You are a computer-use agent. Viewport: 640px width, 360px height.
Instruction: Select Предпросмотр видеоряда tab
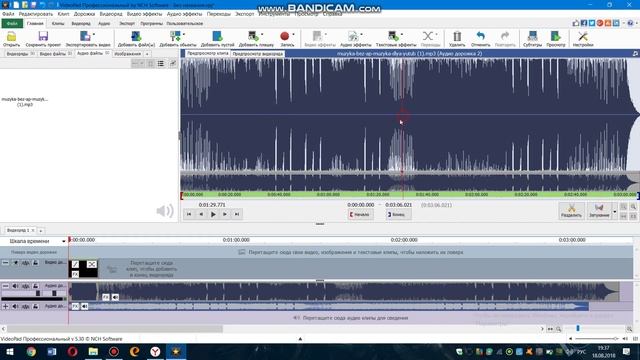point(258,53)
